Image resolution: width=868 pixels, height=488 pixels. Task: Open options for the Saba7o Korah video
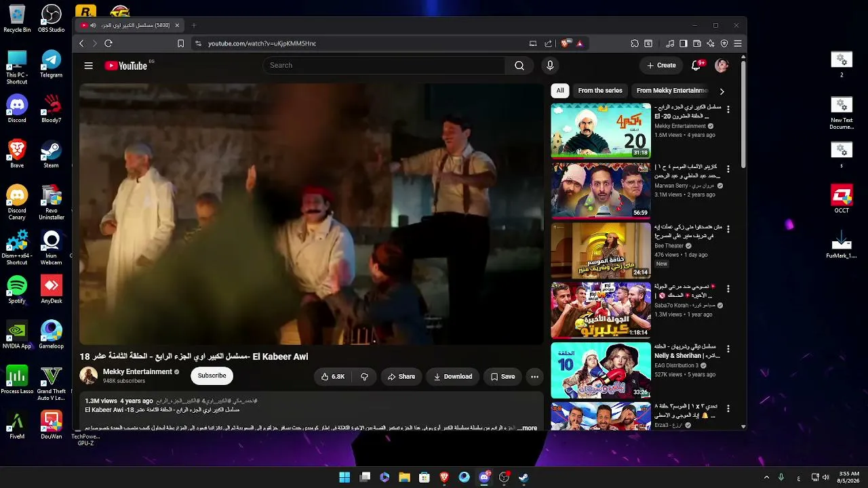pos(728,289)
